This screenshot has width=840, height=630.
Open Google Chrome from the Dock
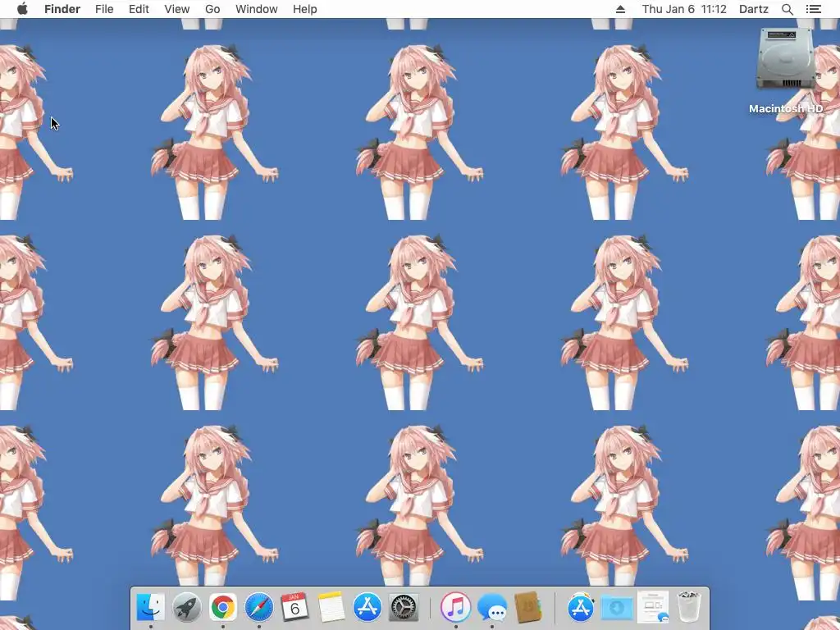(x=222, y=608)
